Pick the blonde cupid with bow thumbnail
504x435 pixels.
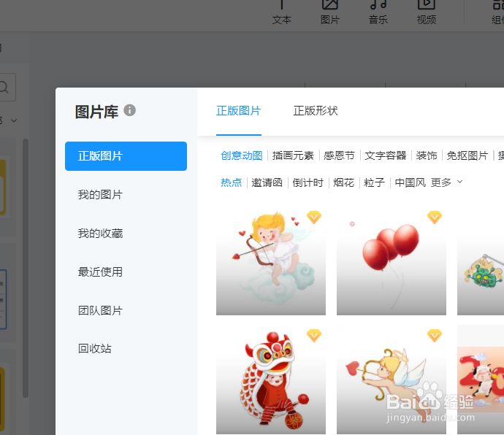coord(271,261)
